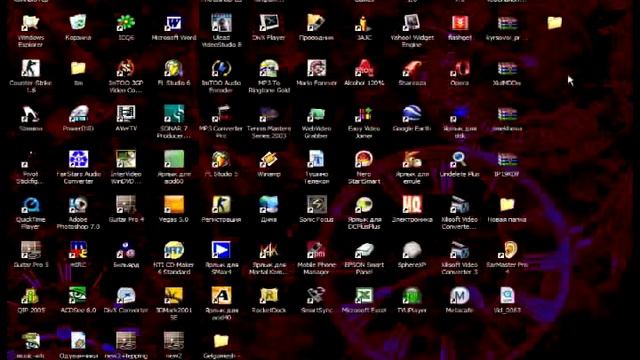Open the WebVideo Grabber icon

click(x=316, y=114)
